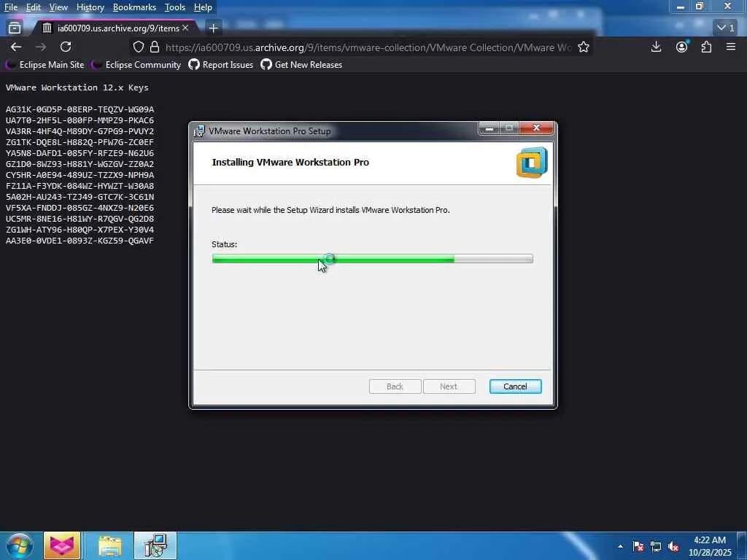
Task: Open the Report Issues bookmark
Action: click(221, 65)
